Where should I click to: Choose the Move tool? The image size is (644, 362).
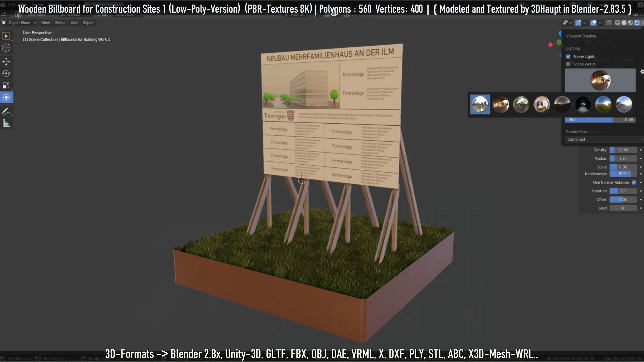click(6, 61)
